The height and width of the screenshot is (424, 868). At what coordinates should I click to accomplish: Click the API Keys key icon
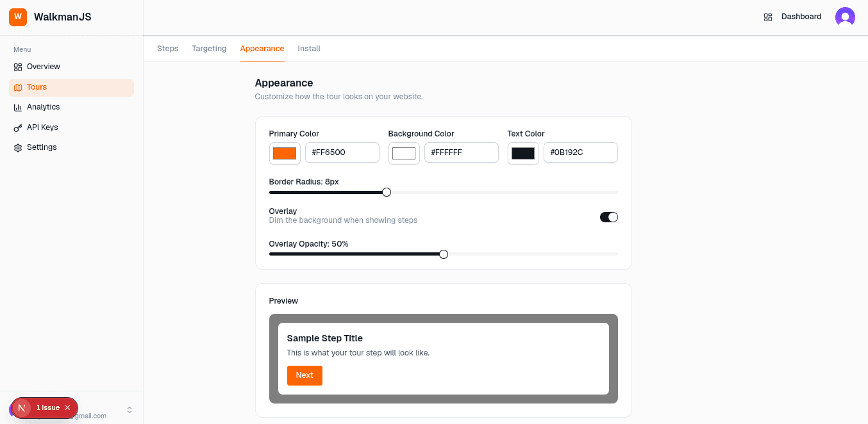[x=18, y=127]
